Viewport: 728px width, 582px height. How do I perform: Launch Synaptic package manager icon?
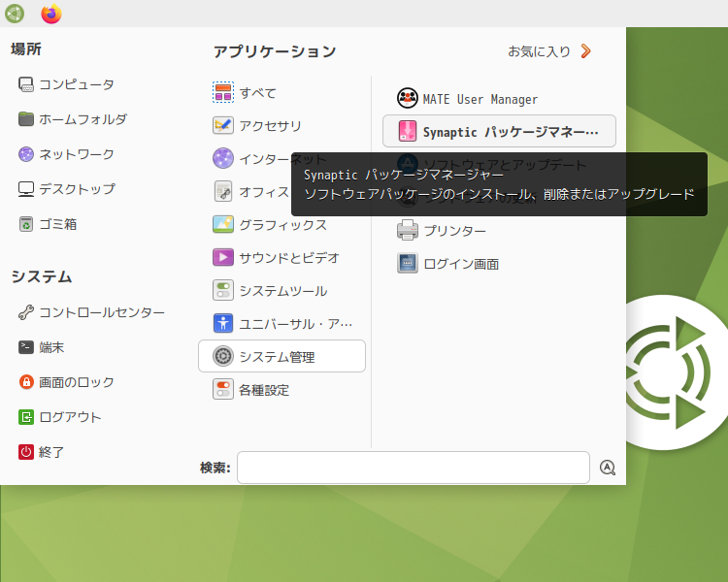(408, 131)
